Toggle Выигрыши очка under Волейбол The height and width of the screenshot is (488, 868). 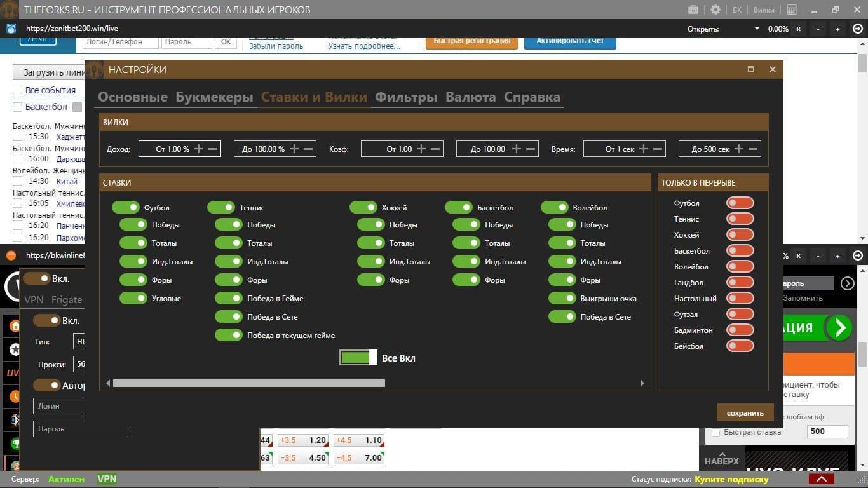562,298
